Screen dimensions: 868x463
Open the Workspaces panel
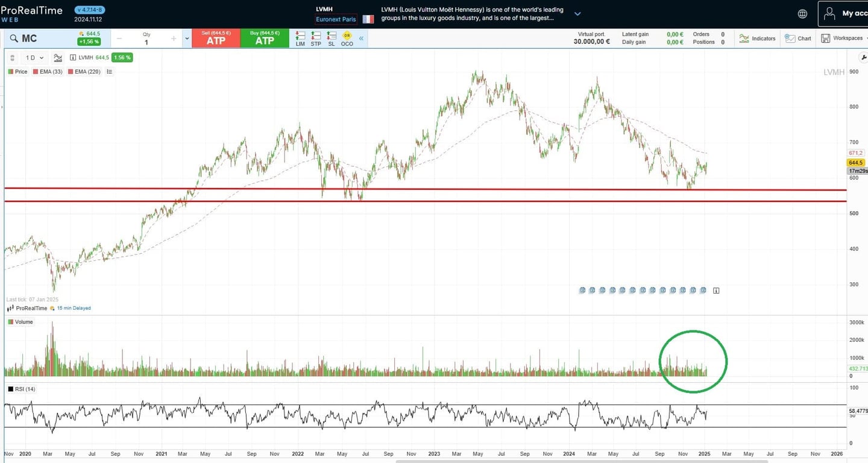click(x=842, y=38)
